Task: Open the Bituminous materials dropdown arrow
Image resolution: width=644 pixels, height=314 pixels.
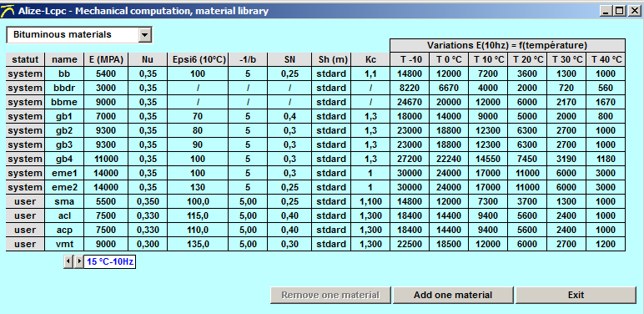Action: (144, 35)
